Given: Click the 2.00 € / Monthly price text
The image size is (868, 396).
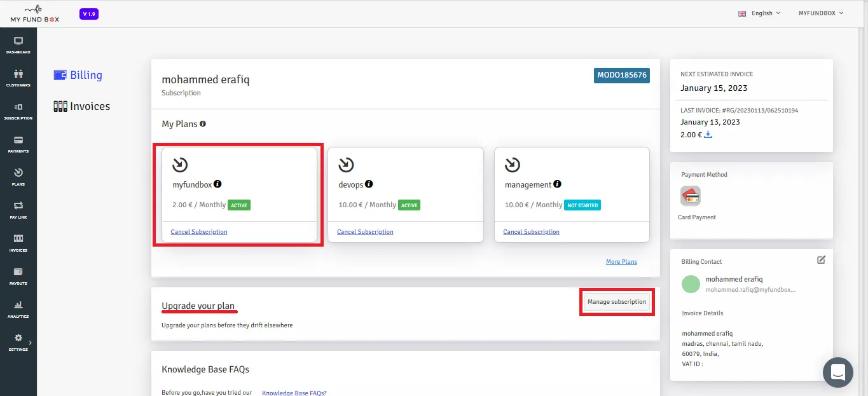Looking at the screenshot, I should coord(199,205).
